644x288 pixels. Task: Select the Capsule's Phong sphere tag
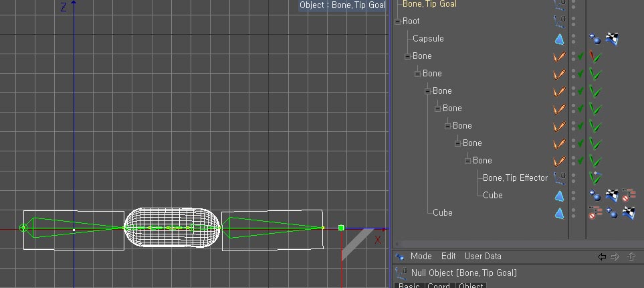(x=595, y=39)
